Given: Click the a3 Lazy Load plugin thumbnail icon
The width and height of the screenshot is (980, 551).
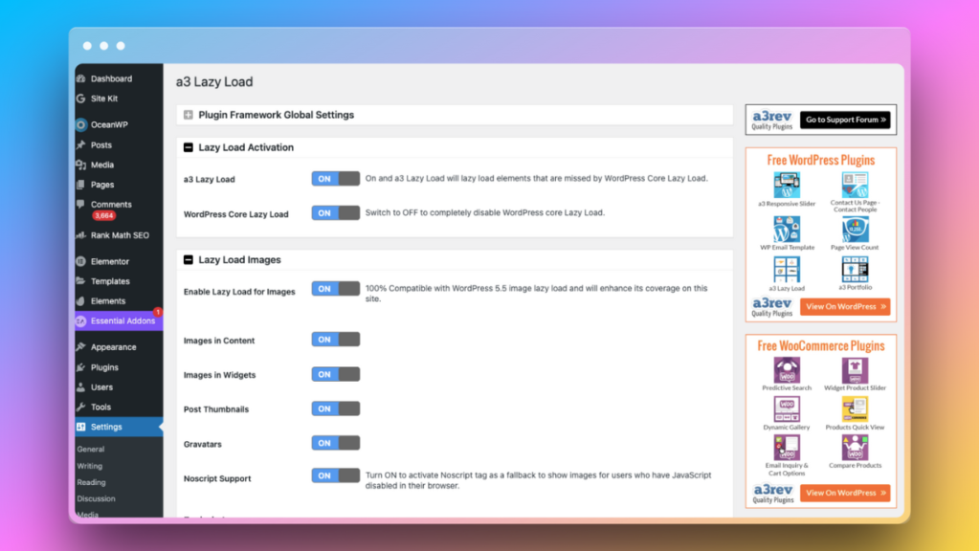Looking at the screenshot, I should tap(787, 269).
